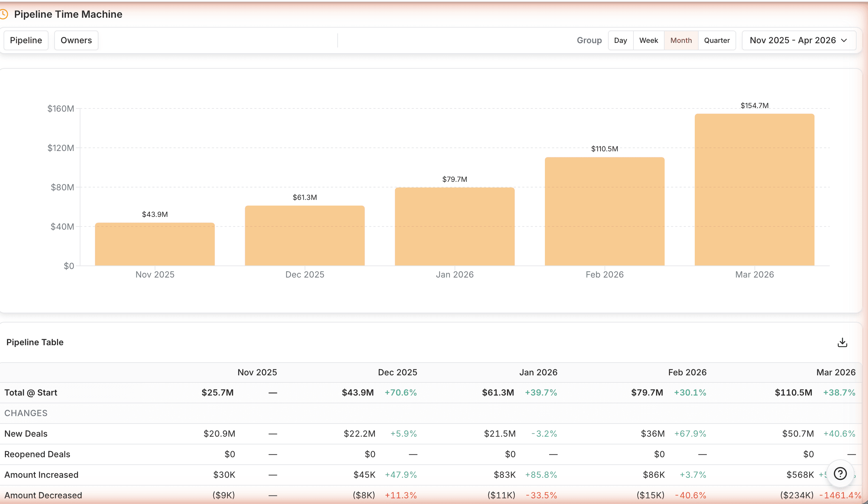The image size is (868, 504).
Task: Download the Pipeline Table data
Action: point(842,342)
